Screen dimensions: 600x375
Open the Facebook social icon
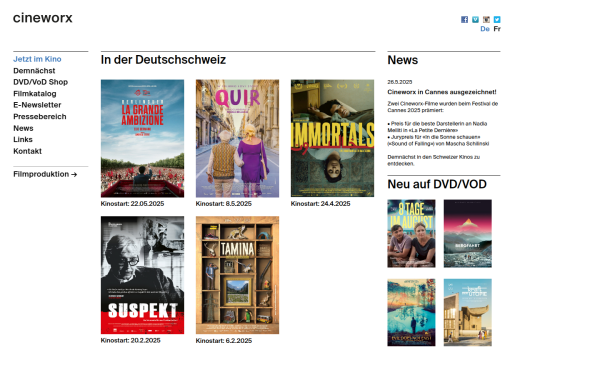tap(464, 20)
